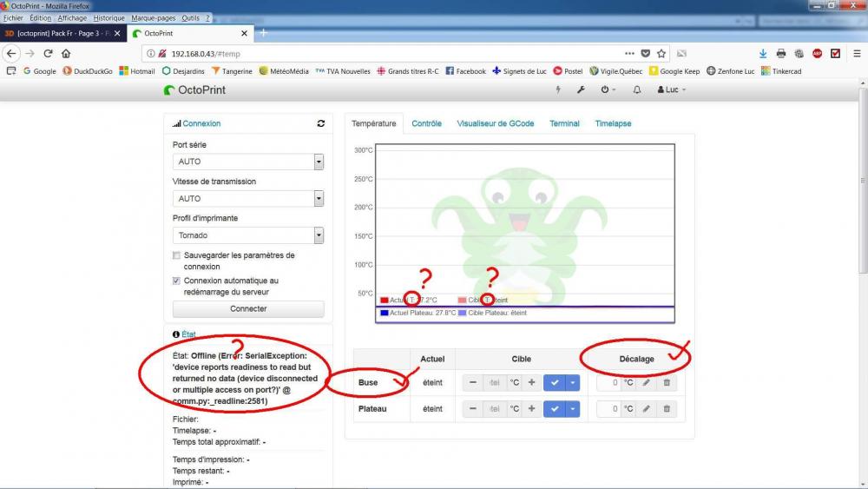The image size is (868, 489).
Task: Collapse the État panel header
Action: coord(188,334)
